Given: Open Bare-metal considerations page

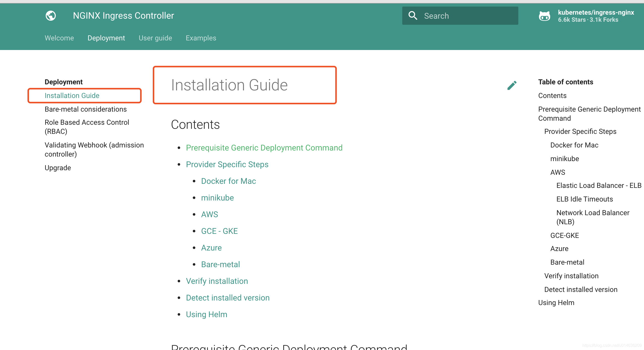Looking at the screenshot, I should pyautogui.click(x=86, y=109).
